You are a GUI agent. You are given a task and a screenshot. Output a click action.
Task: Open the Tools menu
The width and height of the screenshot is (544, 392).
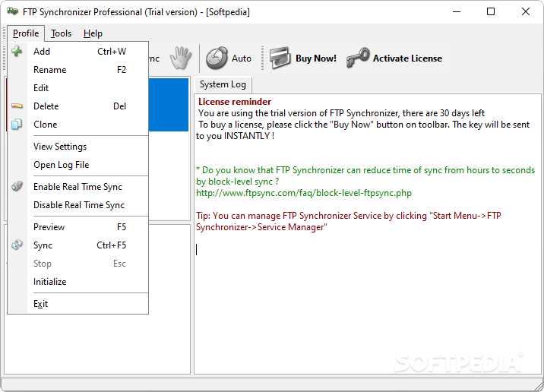pos(61,33)
